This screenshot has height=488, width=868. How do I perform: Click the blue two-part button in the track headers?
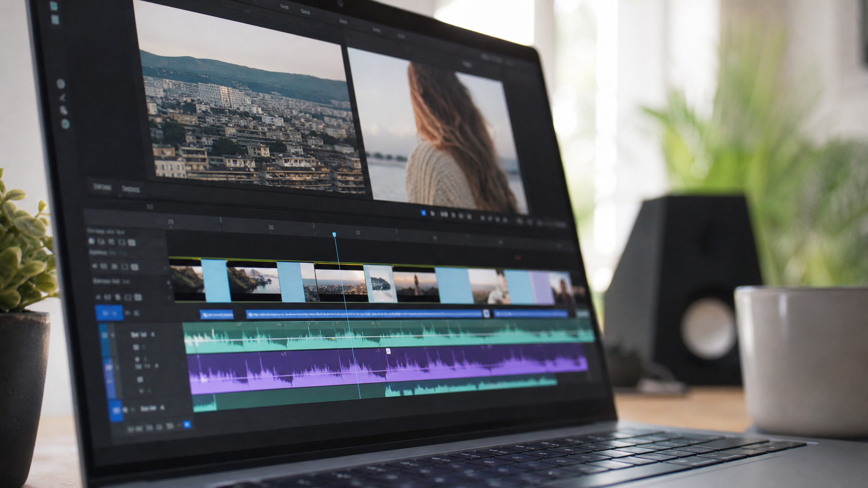point(109,313)
